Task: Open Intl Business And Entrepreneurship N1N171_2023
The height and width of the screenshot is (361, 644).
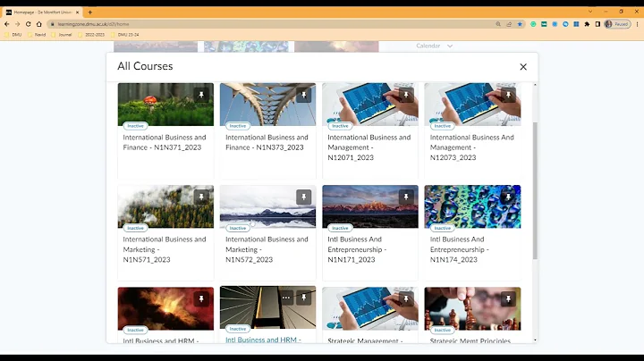Action: tap(357, 249)
